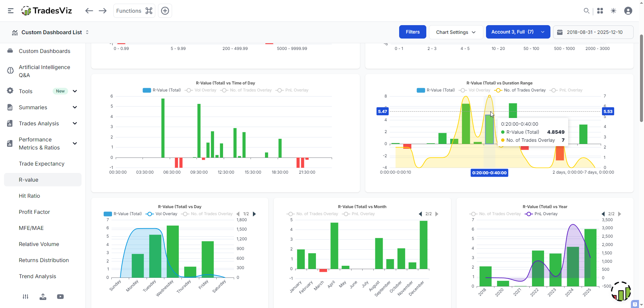Click the R-Value (Total) blue legend swatch in Time of Day chart
Image resolution: width=644 pixels, height=308 pixels.
click(147, 90)
